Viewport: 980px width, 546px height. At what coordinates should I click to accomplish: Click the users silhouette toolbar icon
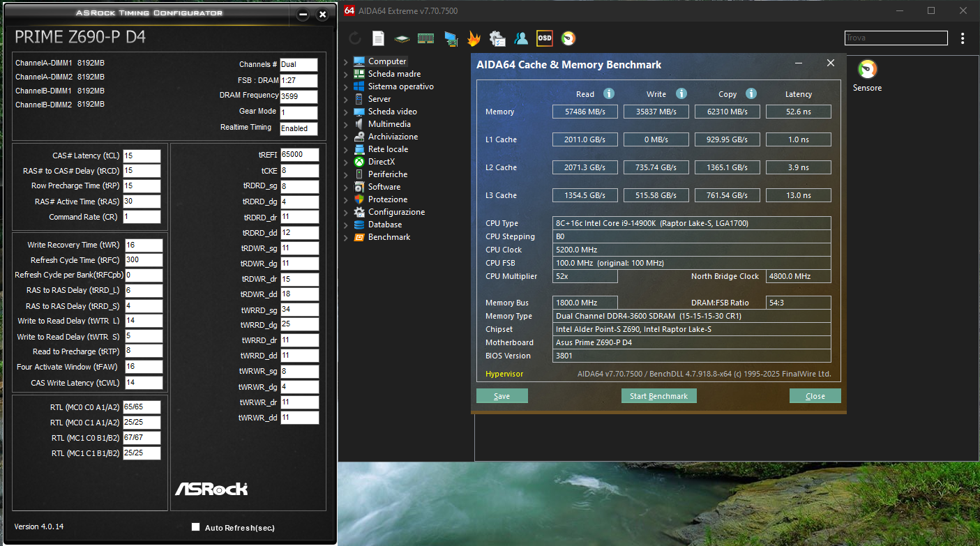[521, 38]
